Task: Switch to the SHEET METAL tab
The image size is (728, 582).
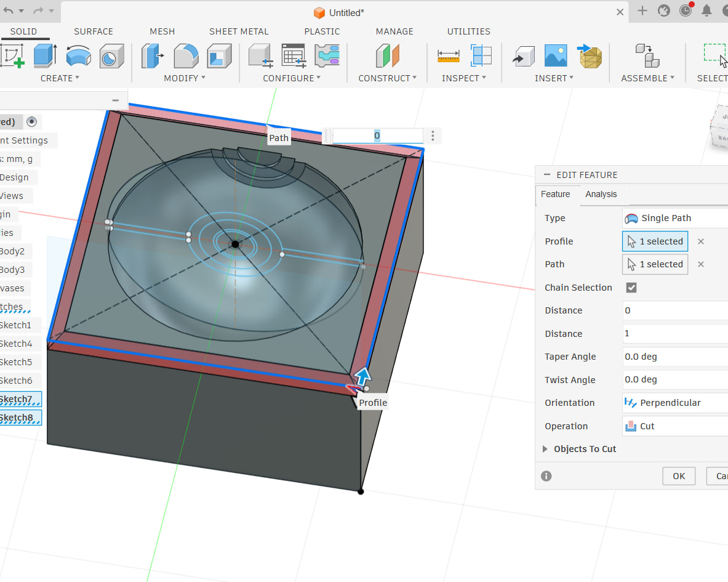Action: point(239,31)
